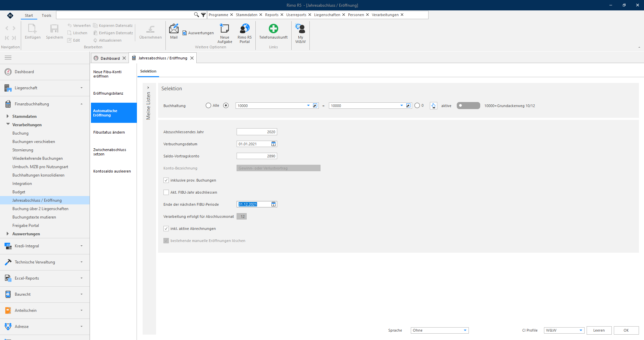Screen dimensions: 644x340
Task: Open the CI Profile dropdown
Action: [x=581, y=330]
